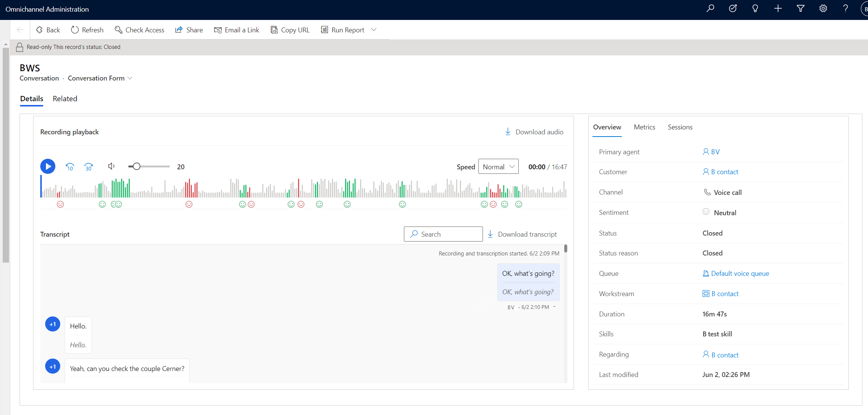868x415 pixels.
Task: Click the play button to start recording
Action: [x=48, y=166]
